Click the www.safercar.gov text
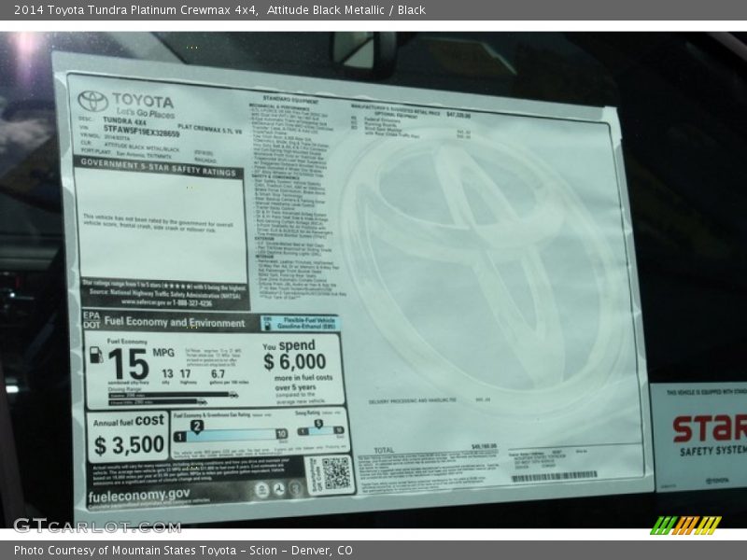The height and width of the screenshot is (560, 747). click(166, 302)
